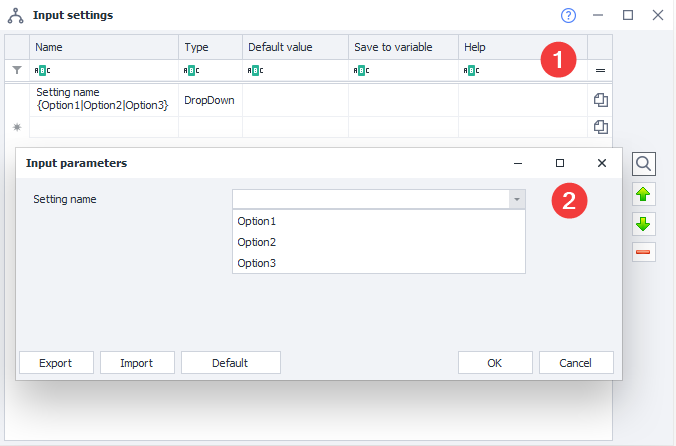Image resolution: width=676 pixels, height=446 pixels.
Task: Confirm the Input parameters with OK
Action: 494,362
